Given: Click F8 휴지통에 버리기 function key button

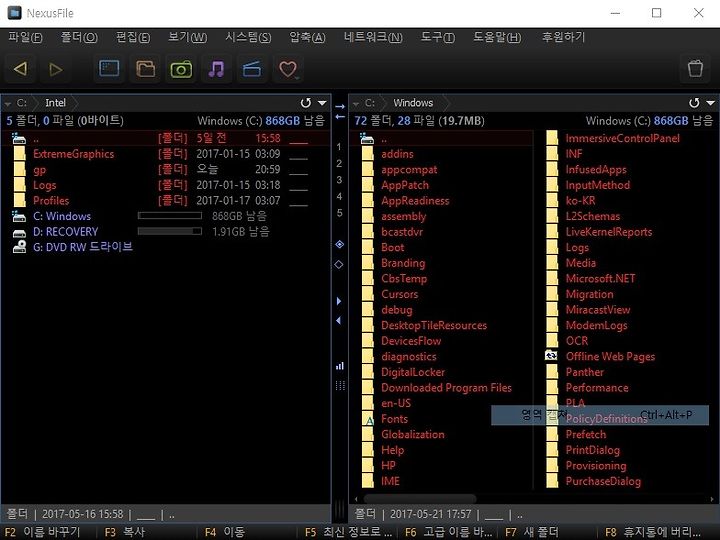Looking at the screenshot, I should (653, 532).
